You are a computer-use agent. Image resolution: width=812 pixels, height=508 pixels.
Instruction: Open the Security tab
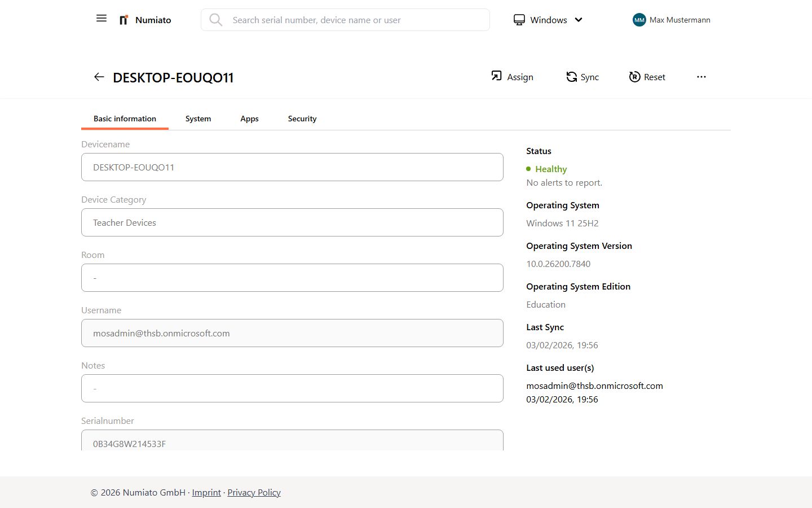pos(302,119)
